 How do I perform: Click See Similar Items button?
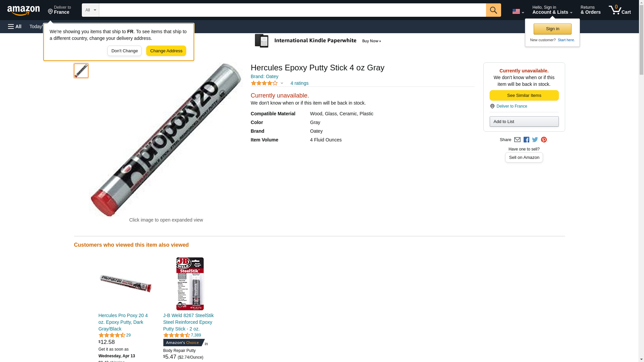click(524, 96)
